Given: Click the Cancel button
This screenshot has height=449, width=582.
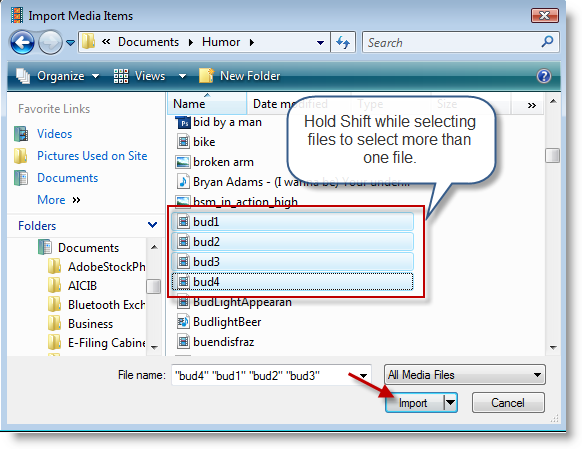Looking at the screenshot, I should coord(508,403).
